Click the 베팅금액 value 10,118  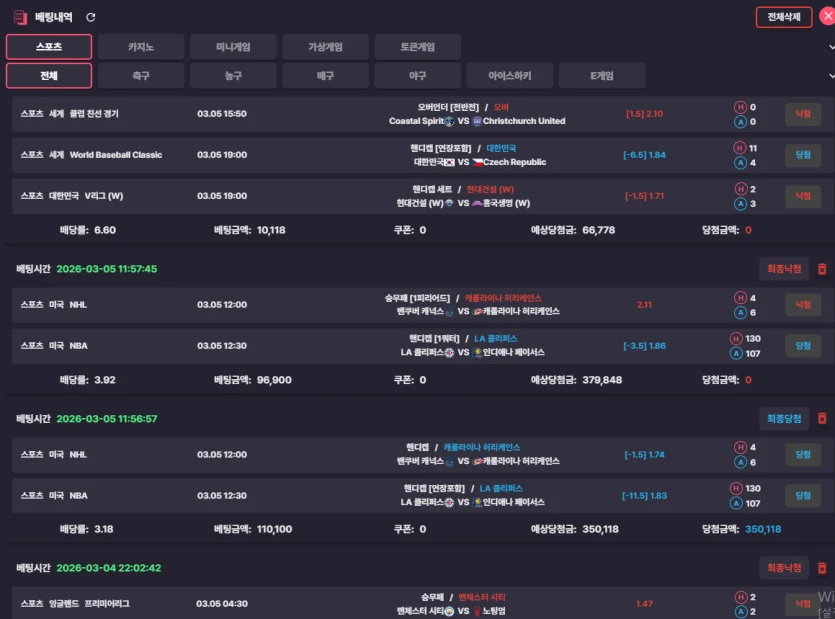point(271,230)
